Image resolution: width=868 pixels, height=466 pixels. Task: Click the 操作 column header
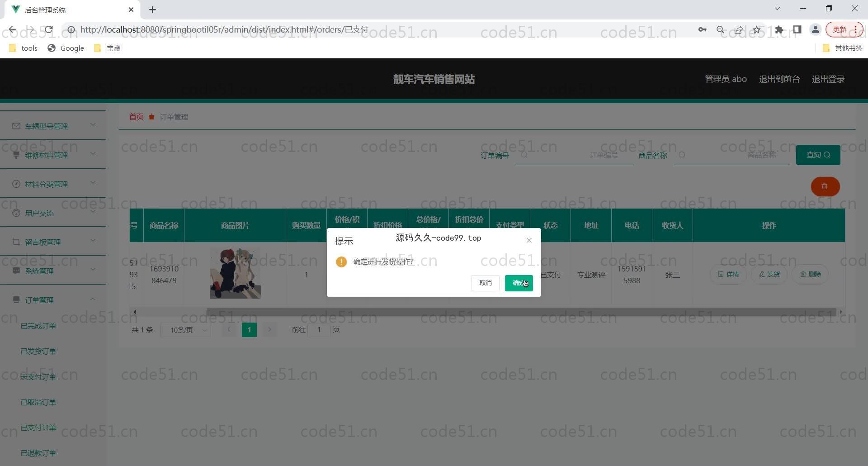[x=769, y=225]
